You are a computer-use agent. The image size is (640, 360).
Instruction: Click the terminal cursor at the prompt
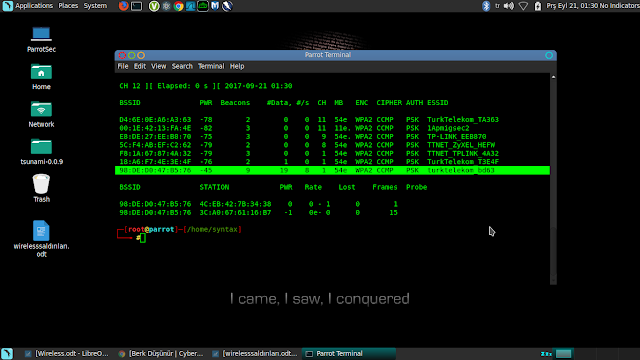[x=142, y=238]
